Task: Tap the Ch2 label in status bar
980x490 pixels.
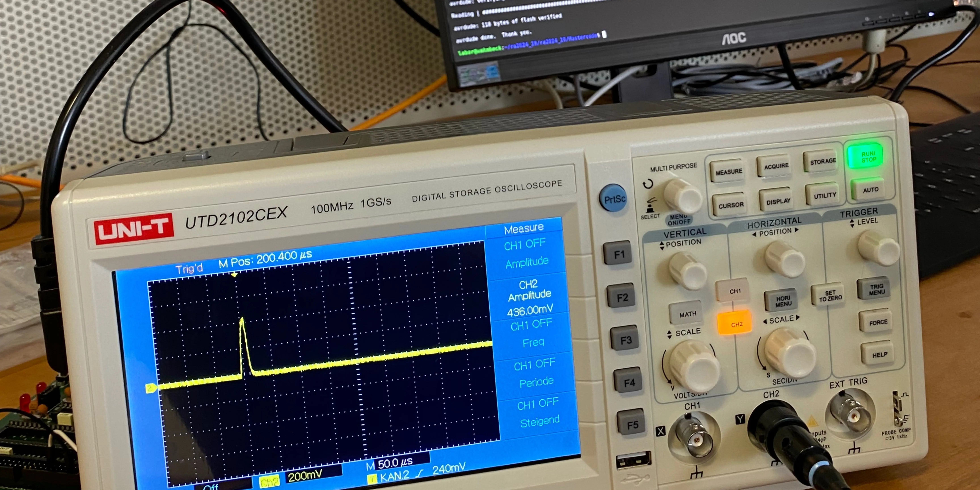Action: pyautogui.click(x=269, y=482)
